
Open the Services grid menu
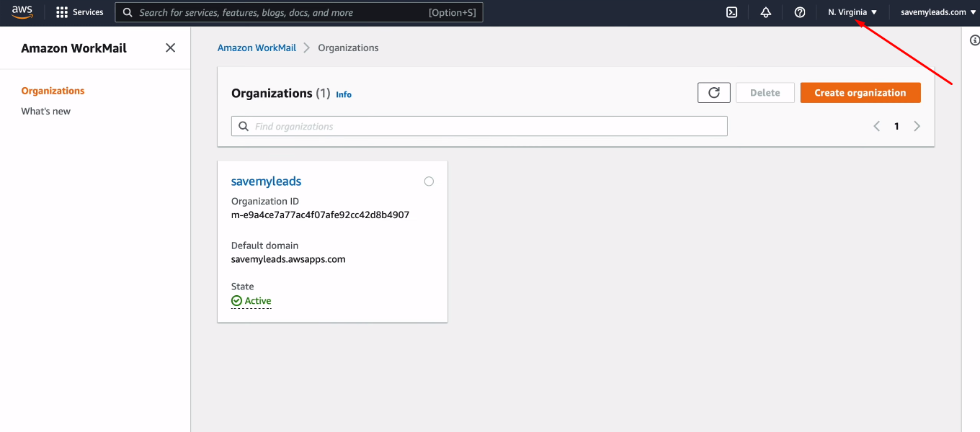[x=80, y=12]
